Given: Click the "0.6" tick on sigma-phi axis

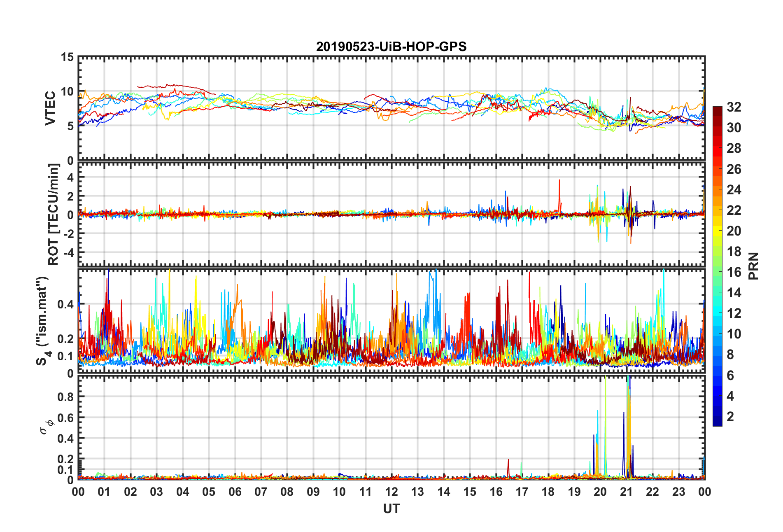Looking at the screenshot, I should coord(66,418).
